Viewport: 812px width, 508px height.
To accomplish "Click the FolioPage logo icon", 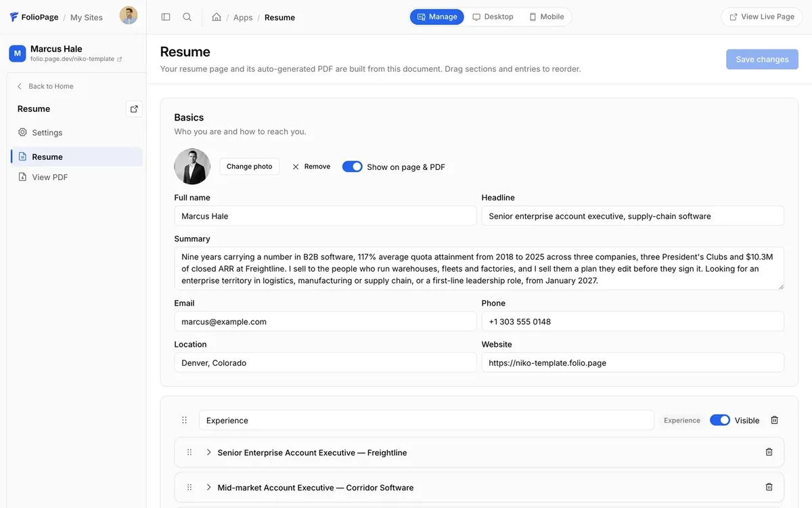I will pos(14,17).
